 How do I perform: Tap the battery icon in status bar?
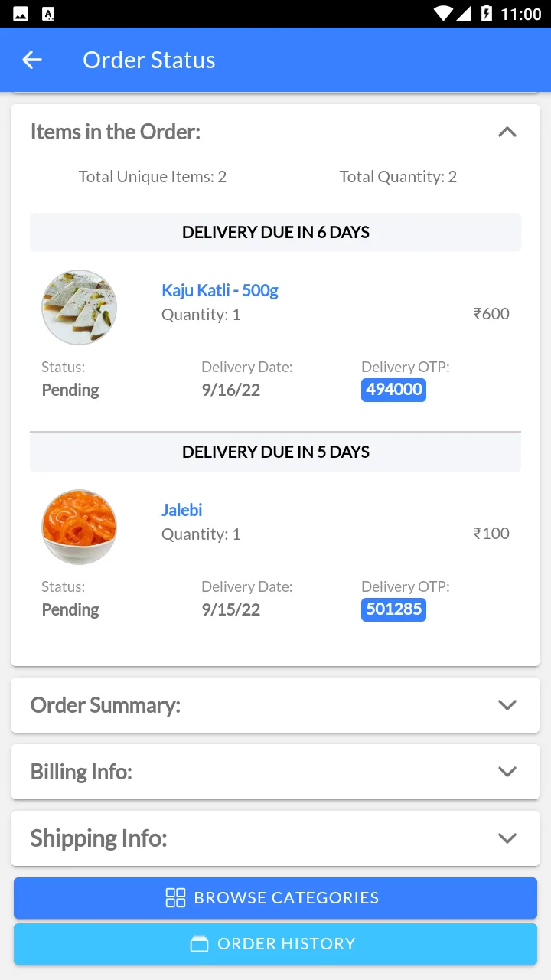[x=486, y=14]
